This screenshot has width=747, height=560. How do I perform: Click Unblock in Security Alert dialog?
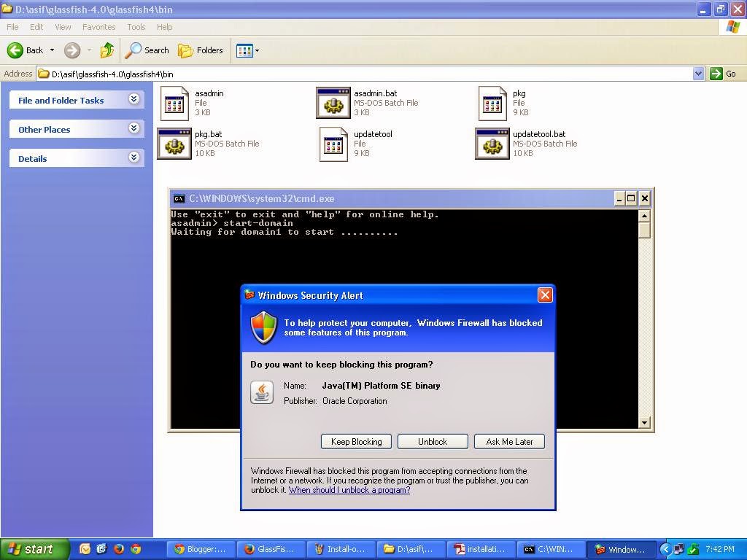coord(433,441)
